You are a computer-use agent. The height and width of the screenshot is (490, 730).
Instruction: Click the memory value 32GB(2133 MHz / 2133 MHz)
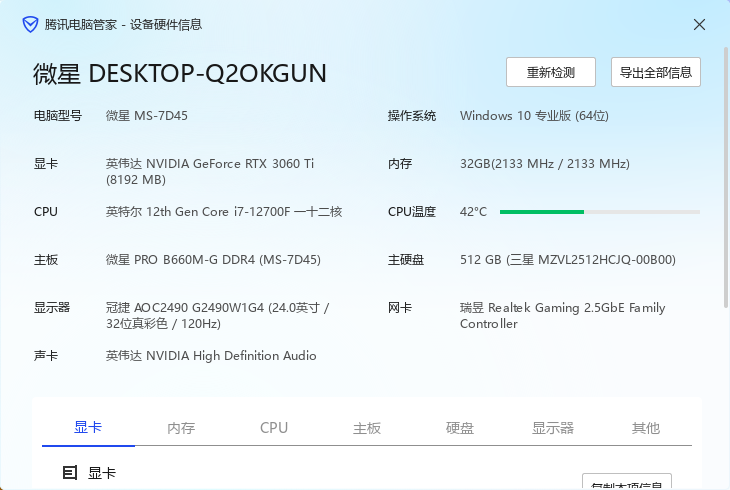(545, 163)
